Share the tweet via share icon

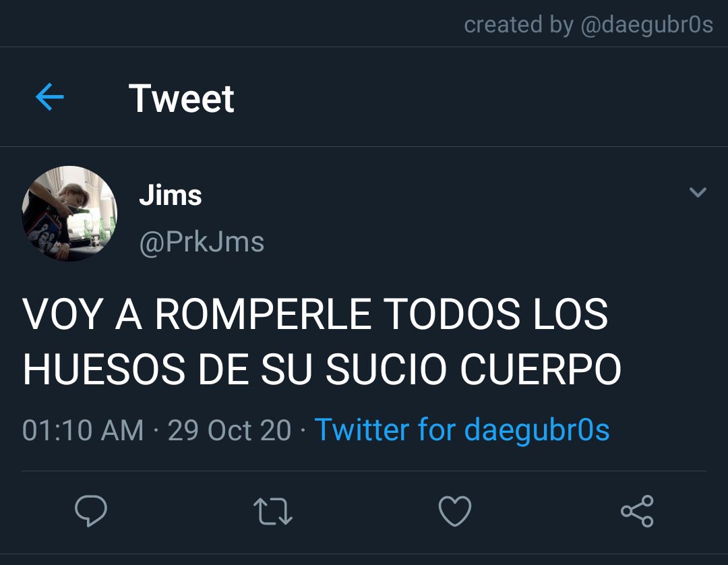(638, 510)
